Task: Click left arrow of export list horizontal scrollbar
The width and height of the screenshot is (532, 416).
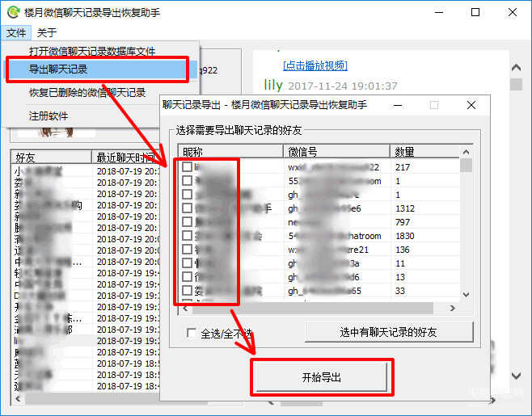Action: tap(185, 309)
